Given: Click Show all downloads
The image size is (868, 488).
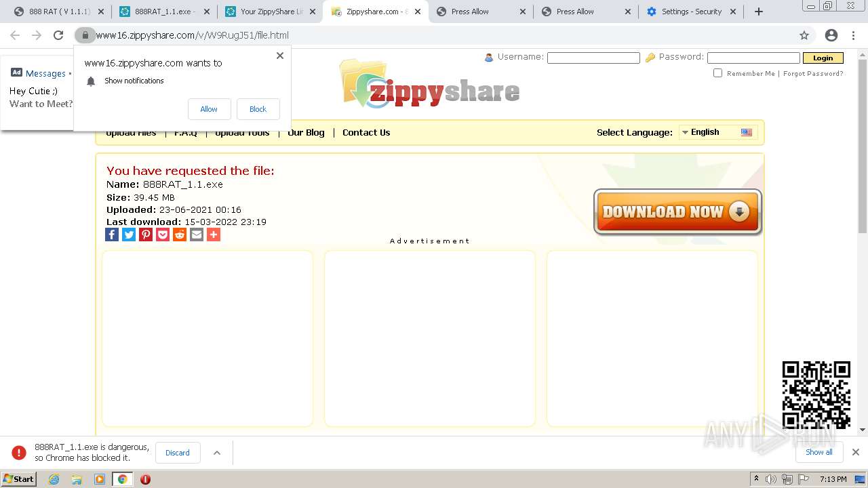Looking at the screenshot, I should 819,452.
